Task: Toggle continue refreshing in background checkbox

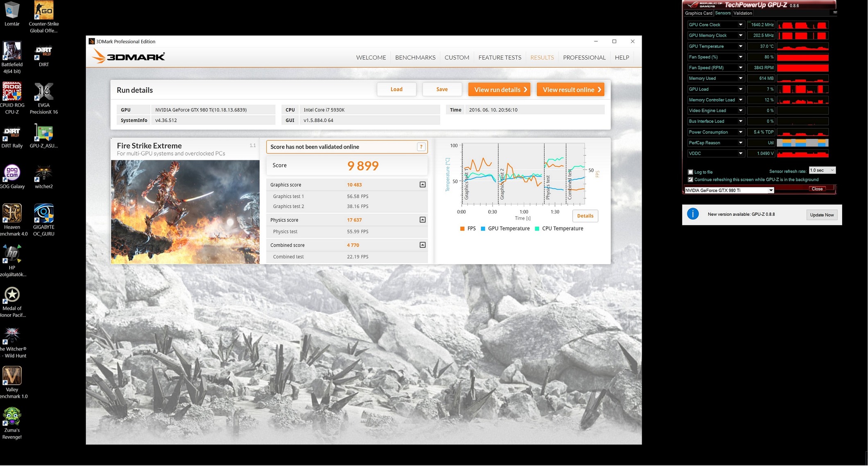Action: tap(690, 179)
